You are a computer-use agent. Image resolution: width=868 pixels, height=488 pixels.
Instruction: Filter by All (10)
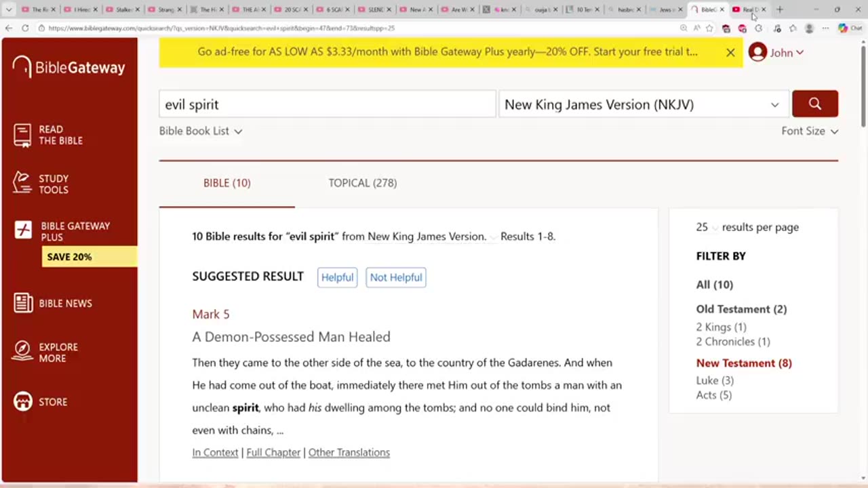[x=715, y=285]
